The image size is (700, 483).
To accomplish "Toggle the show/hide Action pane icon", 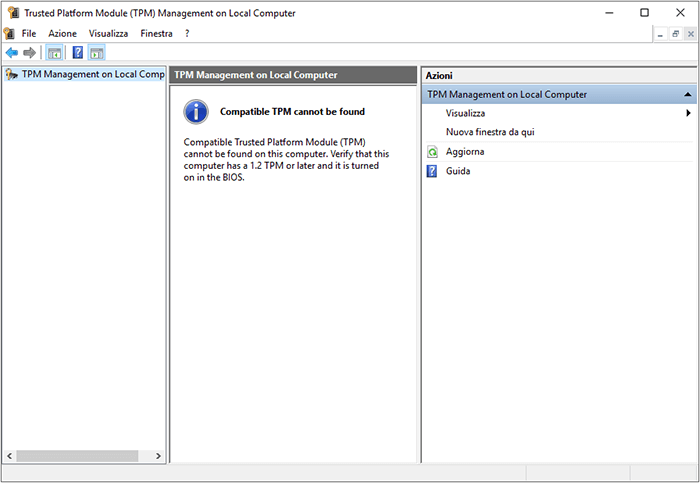I will (97, 53).
